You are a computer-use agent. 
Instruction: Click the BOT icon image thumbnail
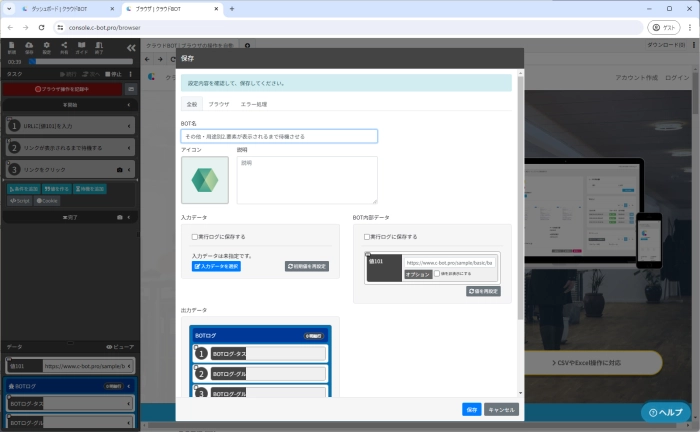pyautogui.click(x=205, y=180)
